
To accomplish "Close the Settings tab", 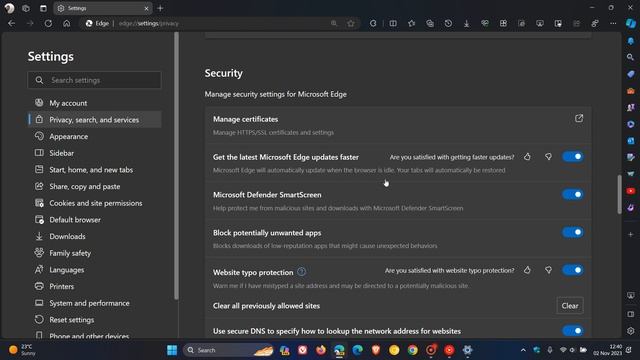I will [147, 8].
